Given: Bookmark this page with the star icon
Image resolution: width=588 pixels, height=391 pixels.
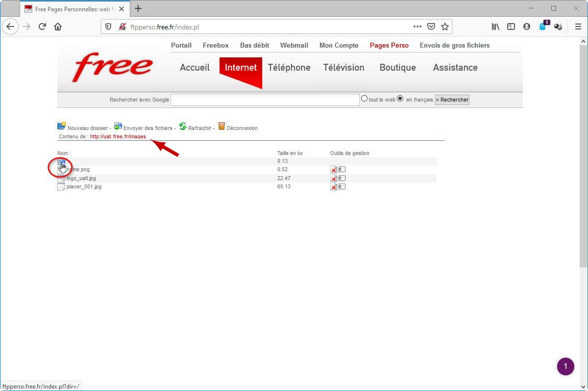Looking at the screenshot, I should click(x=445, y=27).
